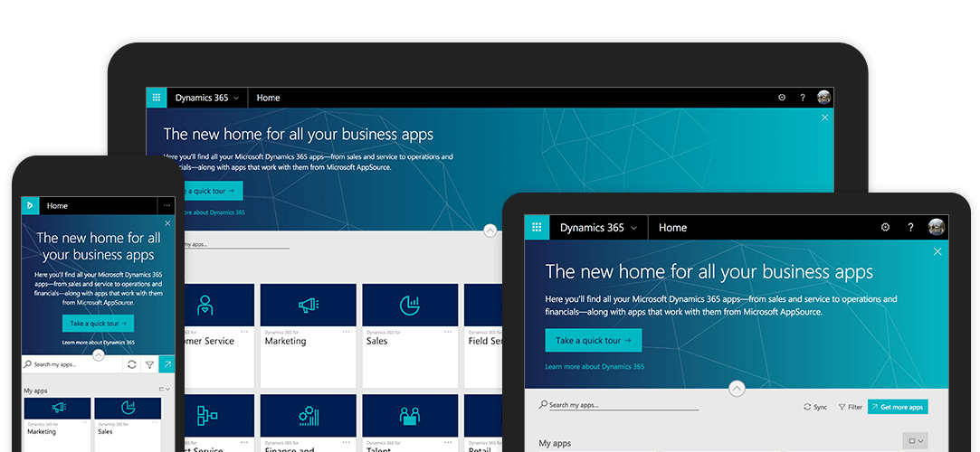Click the help question mark on the large back tablet
Image resolution: width=980 pixels, height=452 pixels.
[x=803, y=98]
